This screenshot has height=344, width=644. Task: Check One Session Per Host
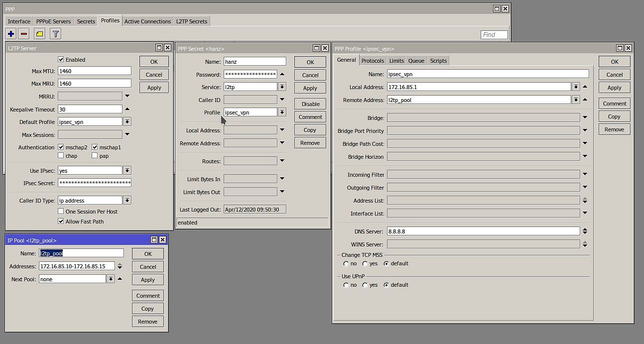point(61,212)
